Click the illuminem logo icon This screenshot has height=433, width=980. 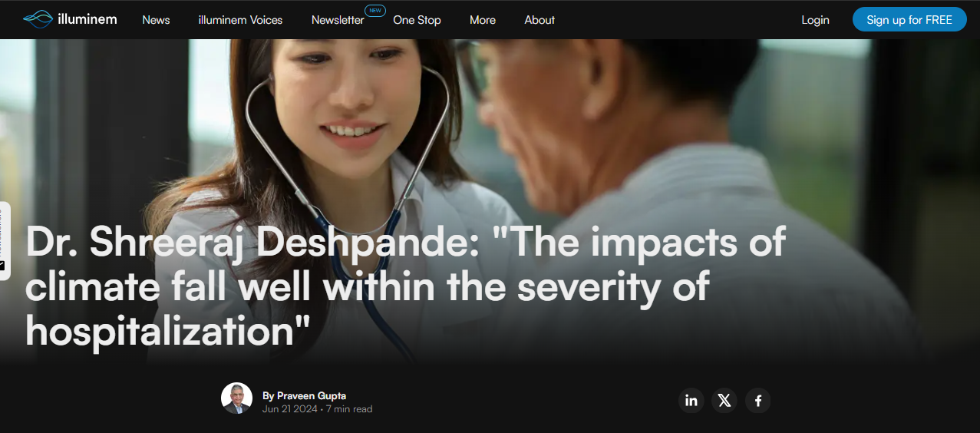coord(38,19)
